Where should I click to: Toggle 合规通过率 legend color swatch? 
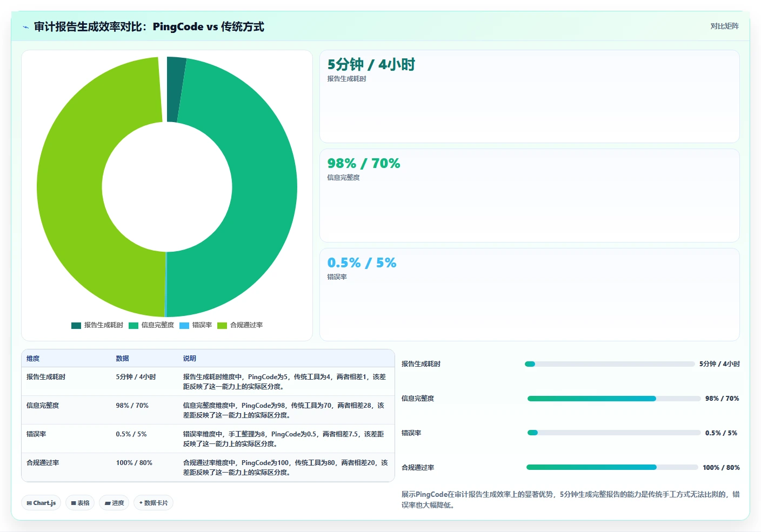tap(222, 325)
